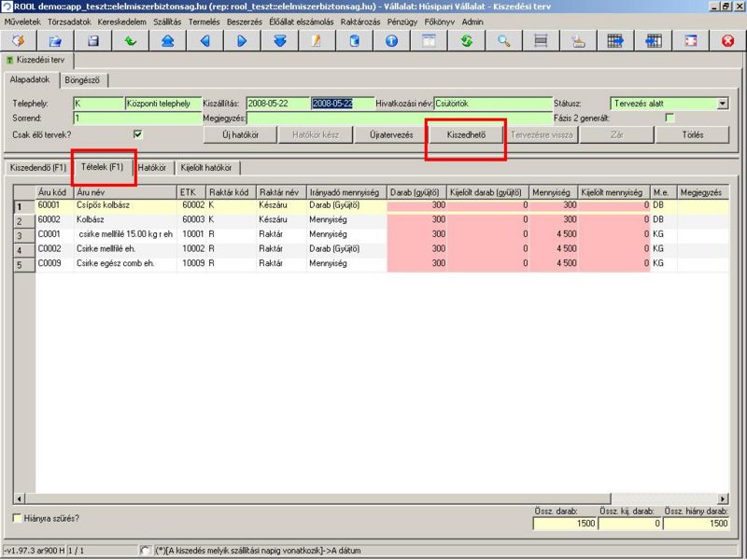This screenshot has width=747, height=560.
Task: Toggle the 'Csak élő tervek?' checkbox
Action: (138, 134)
